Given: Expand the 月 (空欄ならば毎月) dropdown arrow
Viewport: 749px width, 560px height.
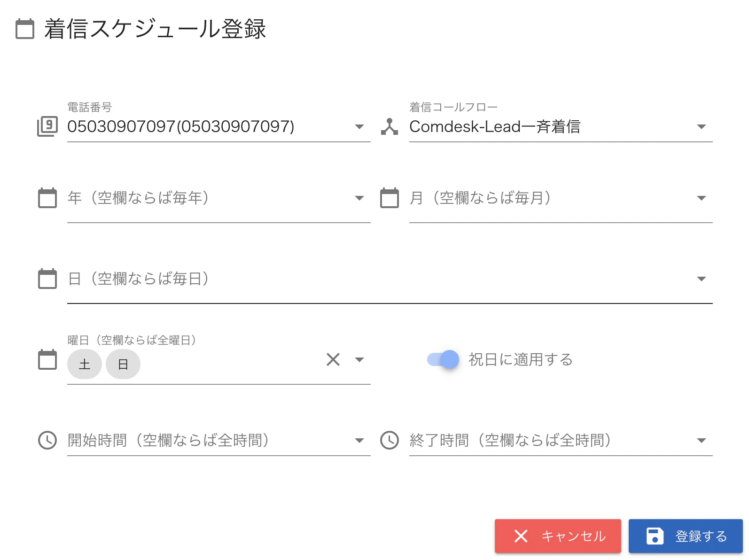Looking at the screenshot, I should (x=702, y=198).
